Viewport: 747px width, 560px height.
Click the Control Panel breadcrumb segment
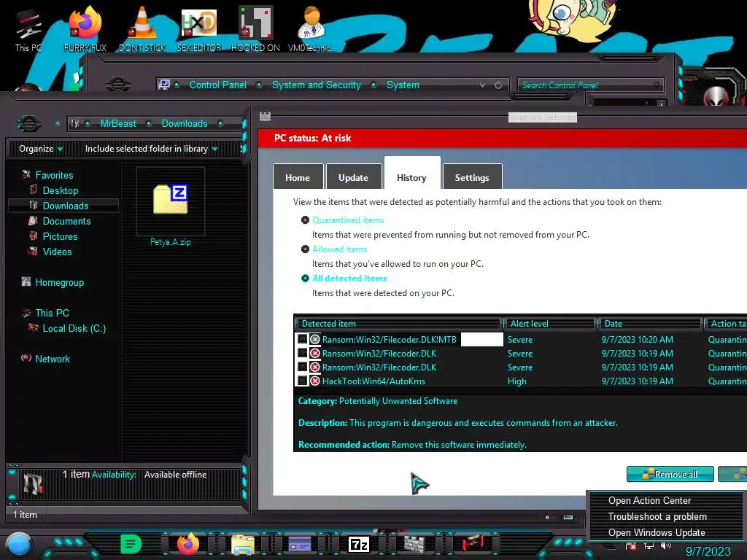(x=217, y=85)
